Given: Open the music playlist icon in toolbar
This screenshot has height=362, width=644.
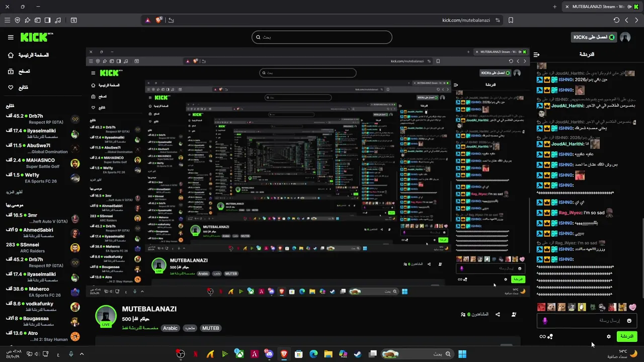Looking at the screenshot, I should click(58, 20).
